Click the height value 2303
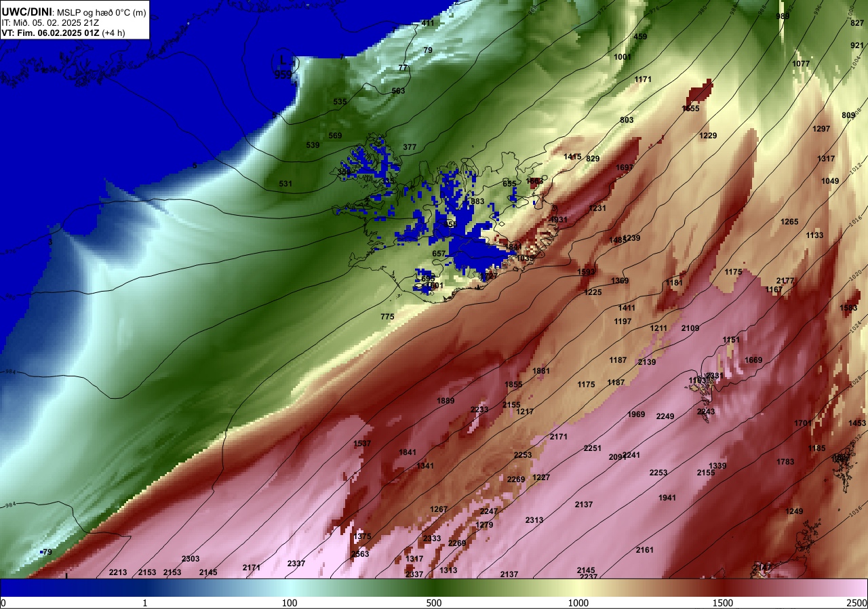The height and width of the screenshot is (609, 868). coord(191,559)
